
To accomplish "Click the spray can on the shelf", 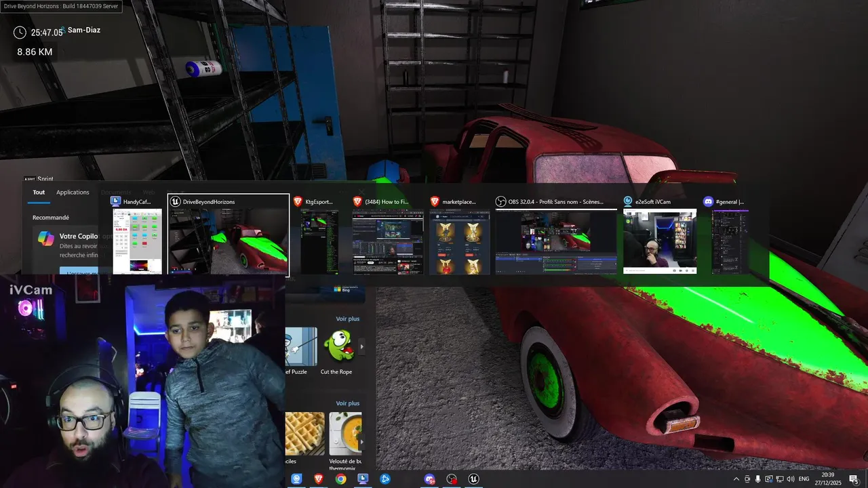I will (x=204, y=68).
